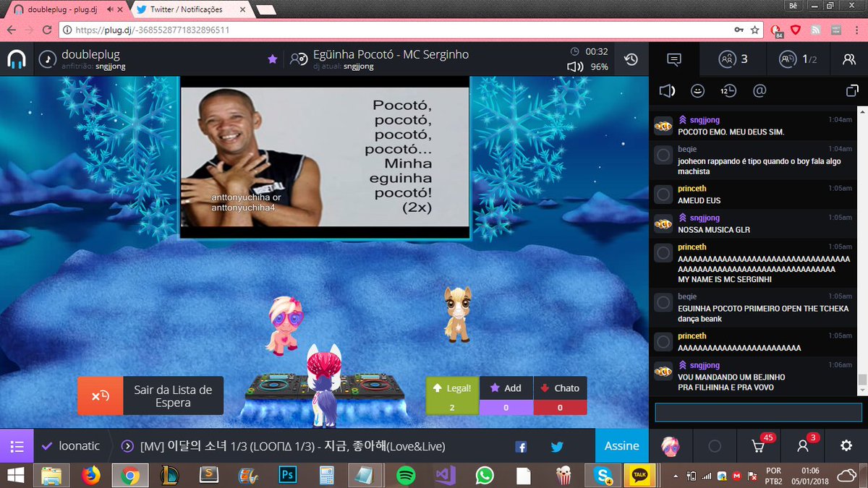Screen dimensions: 868x488
Task: Click the saved password key icon
Action: coord(739,30)
